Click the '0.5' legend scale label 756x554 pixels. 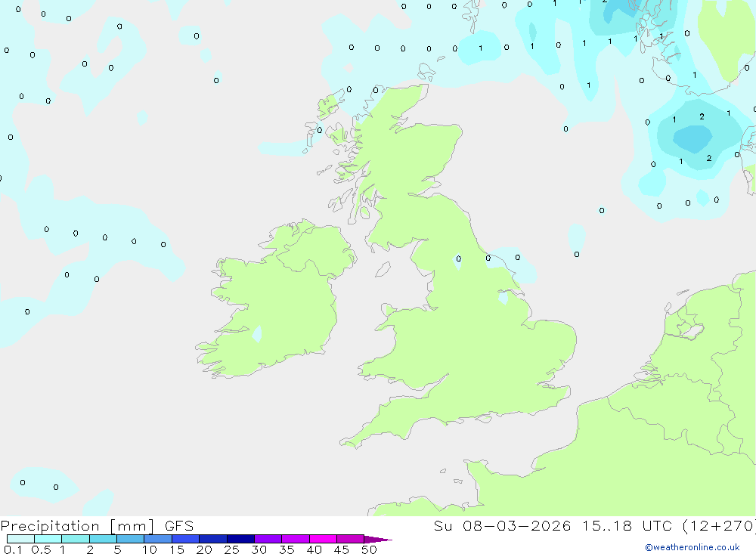pos(41,549)
